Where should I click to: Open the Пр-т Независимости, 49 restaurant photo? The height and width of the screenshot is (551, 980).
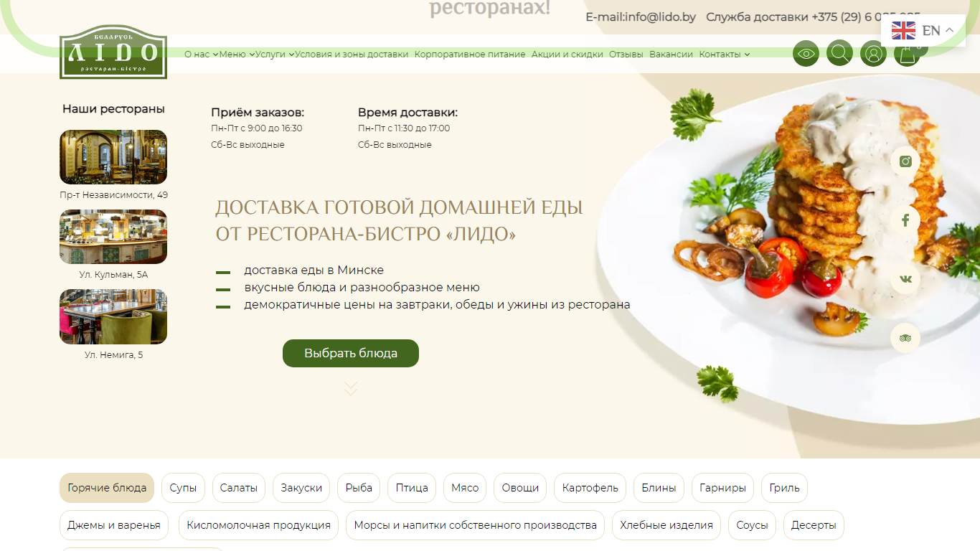point(113,157)
